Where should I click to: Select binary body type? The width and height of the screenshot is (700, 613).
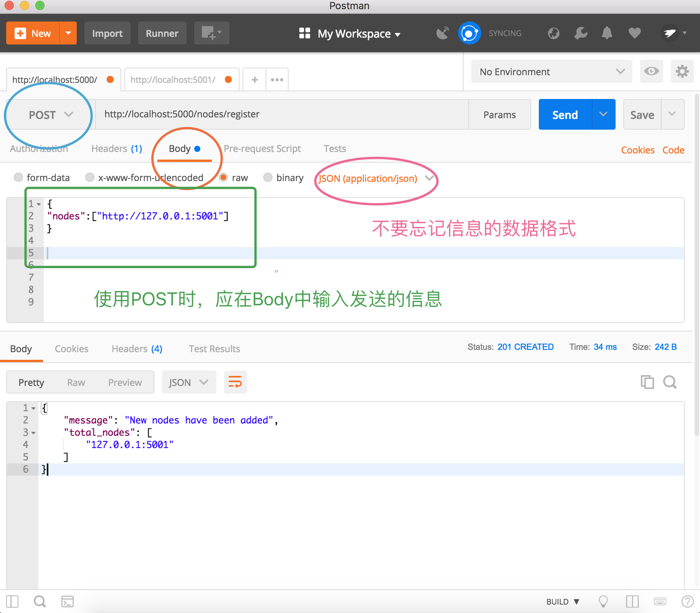(268, 177)
